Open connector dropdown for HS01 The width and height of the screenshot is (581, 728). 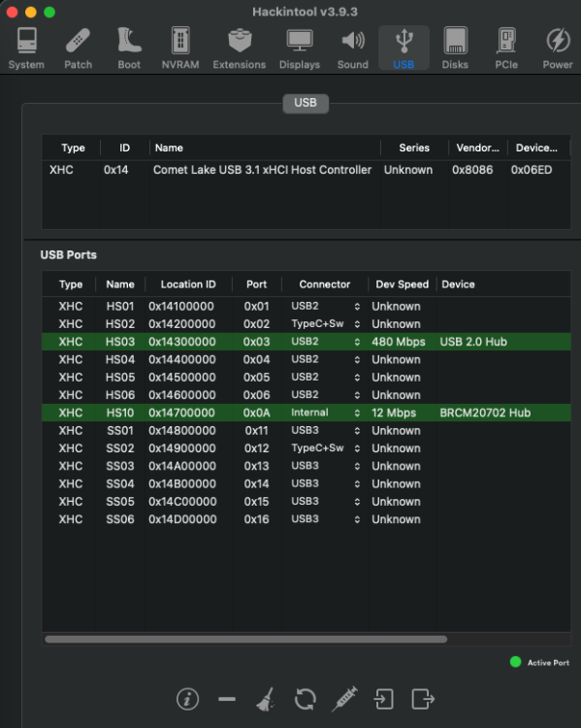pos(357,307)
